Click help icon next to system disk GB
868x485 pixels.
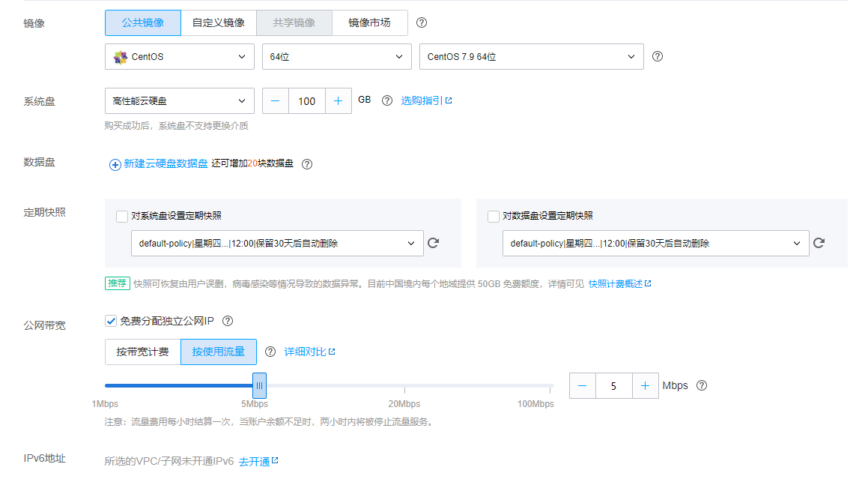pos(387,100)
